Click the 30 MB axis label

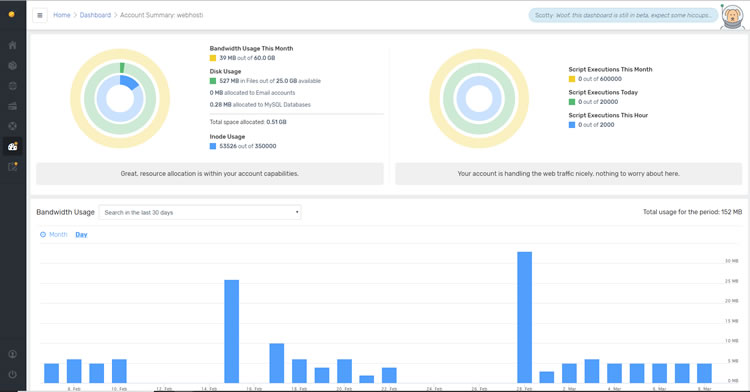[731, 261]
